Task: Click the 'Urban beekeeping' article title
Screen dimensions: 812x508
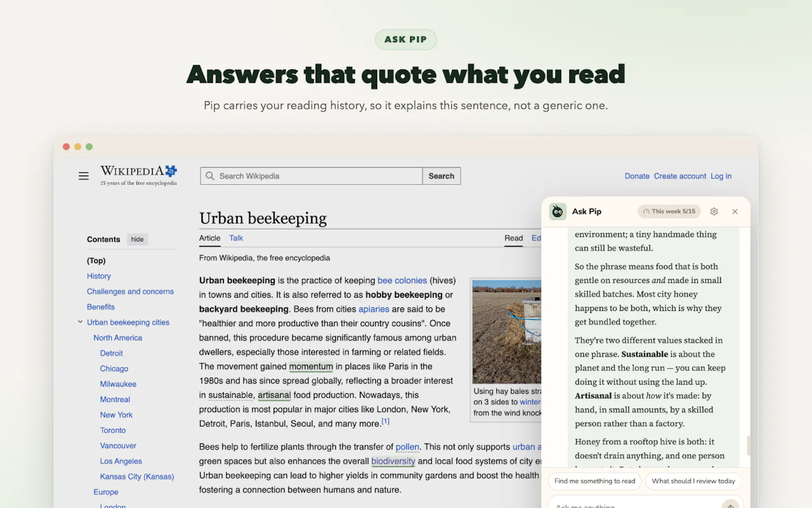Action: (263, 218)
